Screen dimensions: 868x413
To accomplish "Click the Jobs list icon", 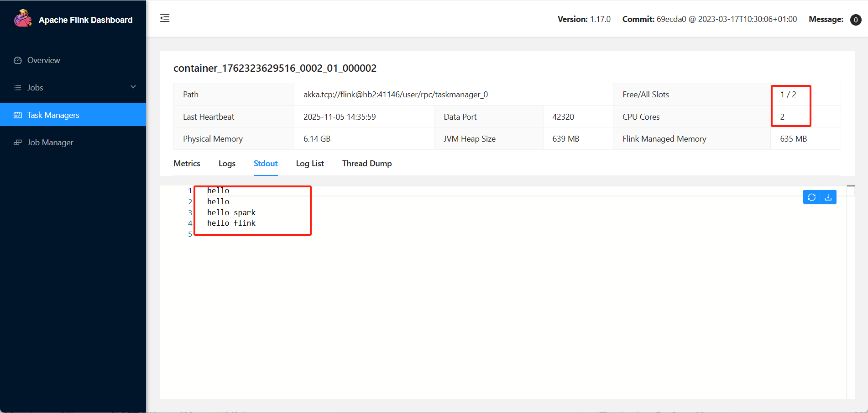I will pos(18,88).
